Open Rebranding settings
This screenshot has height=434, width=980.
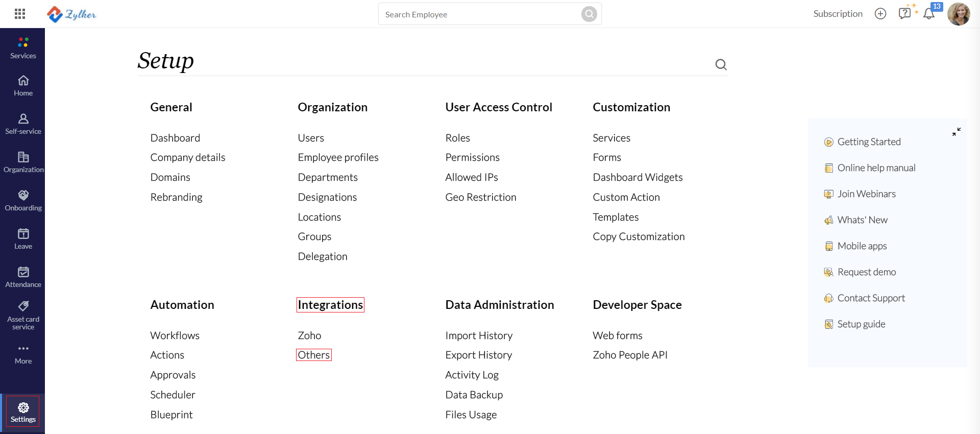click(176, 197)
